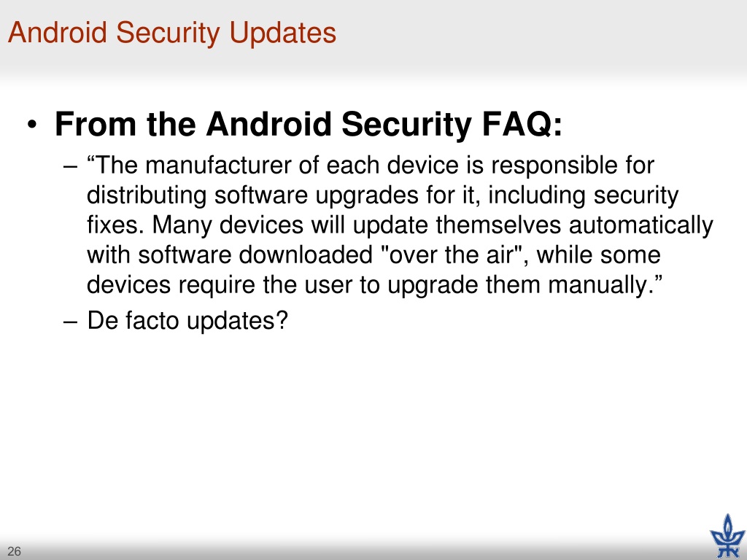Click the word automatically in the quote
This screenshot has height=560, width=747.
point(641,225)
